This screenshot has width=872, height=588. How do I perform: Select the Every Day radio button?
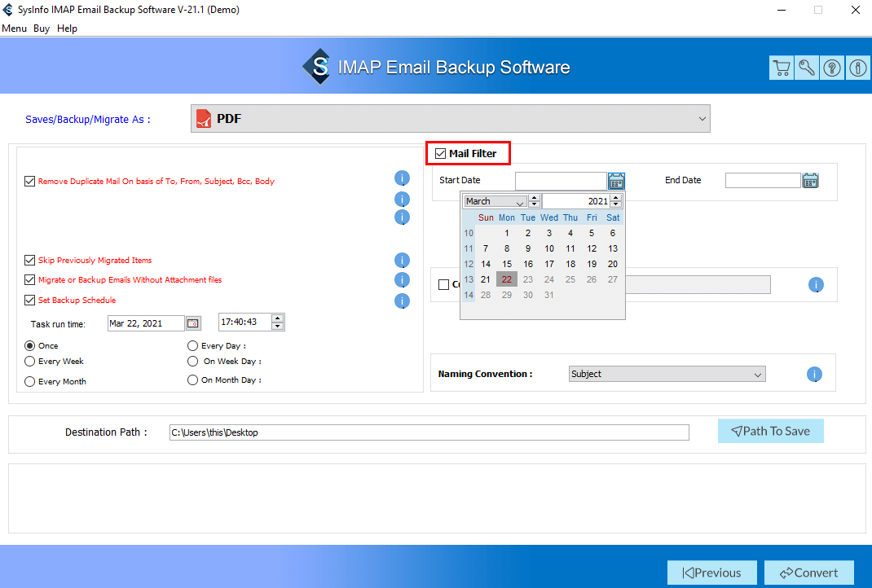pyautogui.click(x=193, y=345)
